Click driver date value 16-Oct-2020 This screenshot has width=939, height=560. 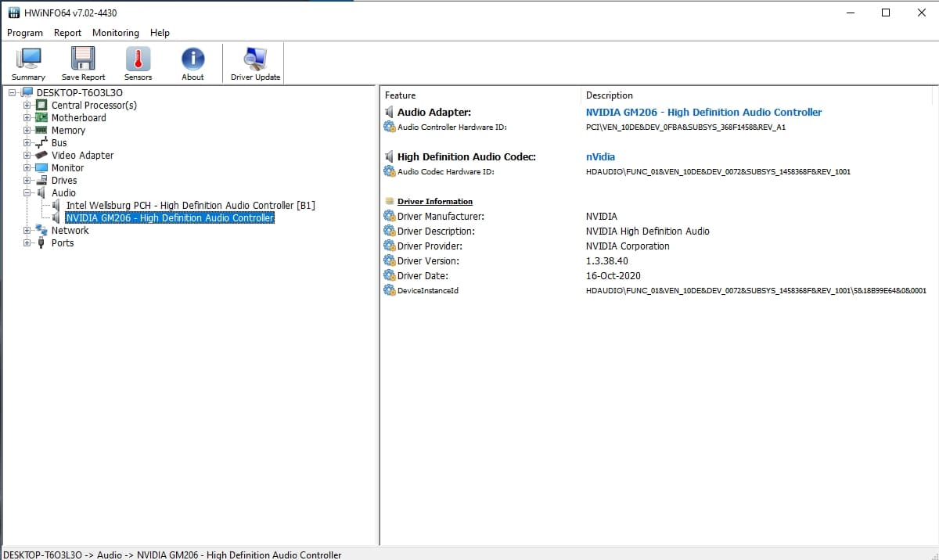(612, 275)
